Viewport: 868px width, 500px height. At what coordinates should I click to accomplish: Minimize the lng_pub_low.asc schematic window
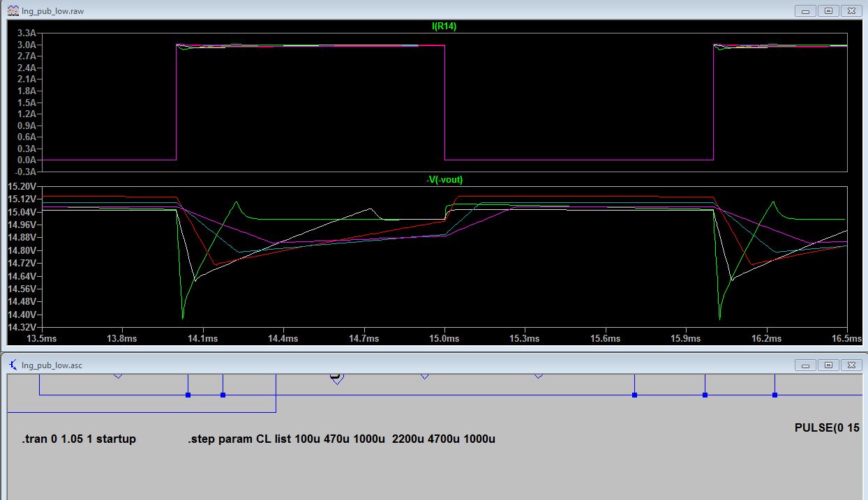(806, 365)
